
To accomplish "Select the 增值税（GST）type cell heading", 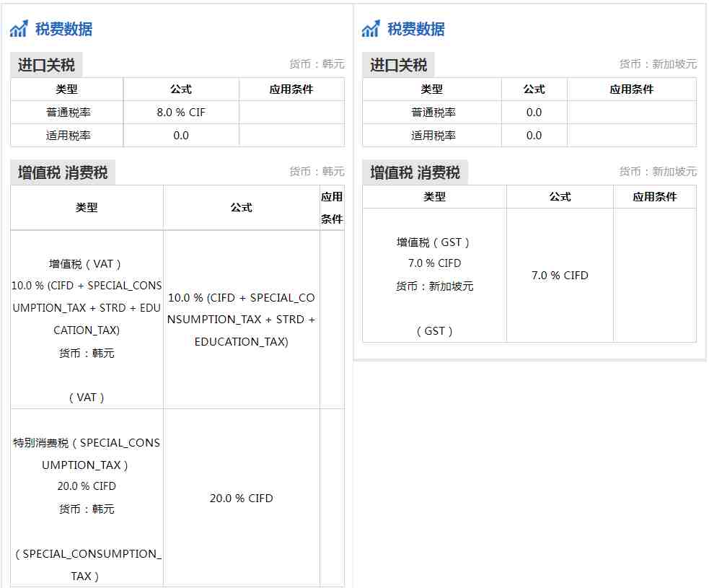I will tap(433, 242).
